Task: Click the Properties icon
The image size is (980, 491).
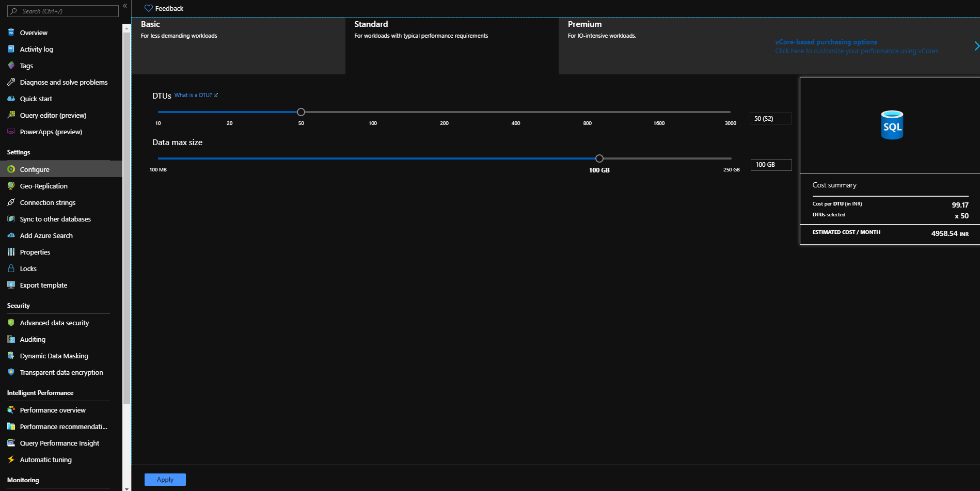Action: pos(11,252)
